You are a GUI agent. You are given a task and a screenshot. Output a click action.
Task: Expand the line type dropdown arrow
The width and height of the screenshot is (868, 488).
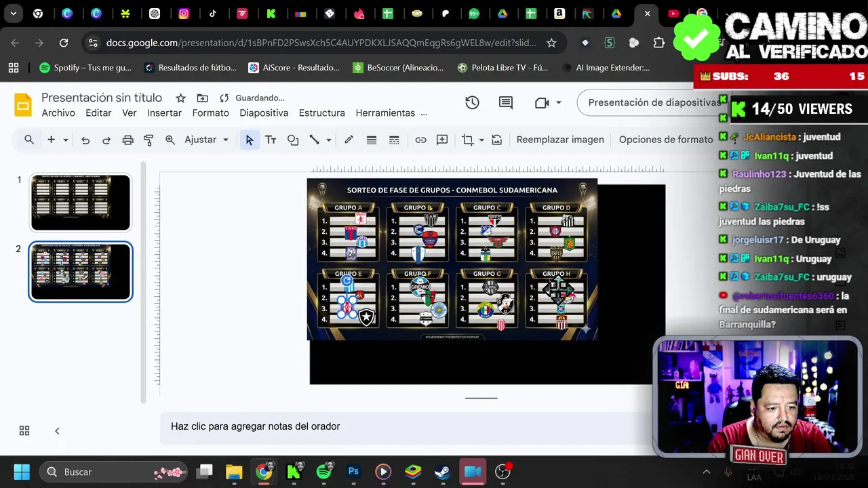coord(329,140)
